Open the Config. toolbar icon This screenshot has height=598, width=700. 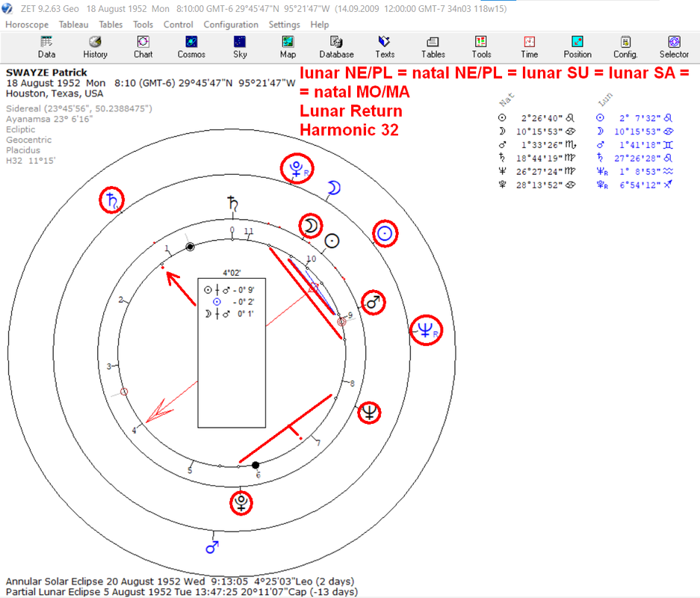[x=625, y=47]
